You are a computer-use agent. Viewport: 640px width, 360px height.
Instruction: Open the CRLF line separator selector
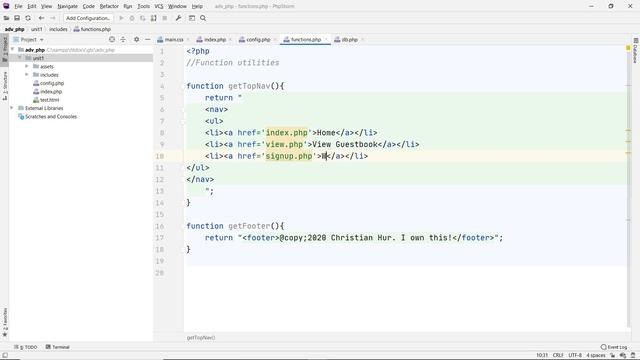[558, 355]
